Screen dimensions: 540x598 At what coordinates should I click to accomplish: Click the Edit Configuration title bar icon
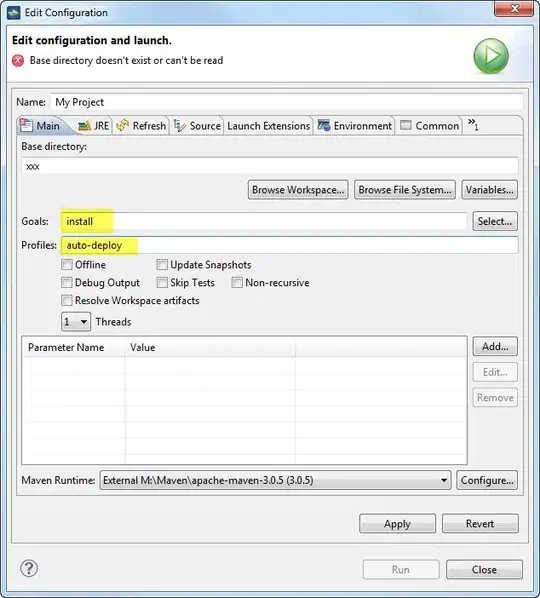pos(13,13)
